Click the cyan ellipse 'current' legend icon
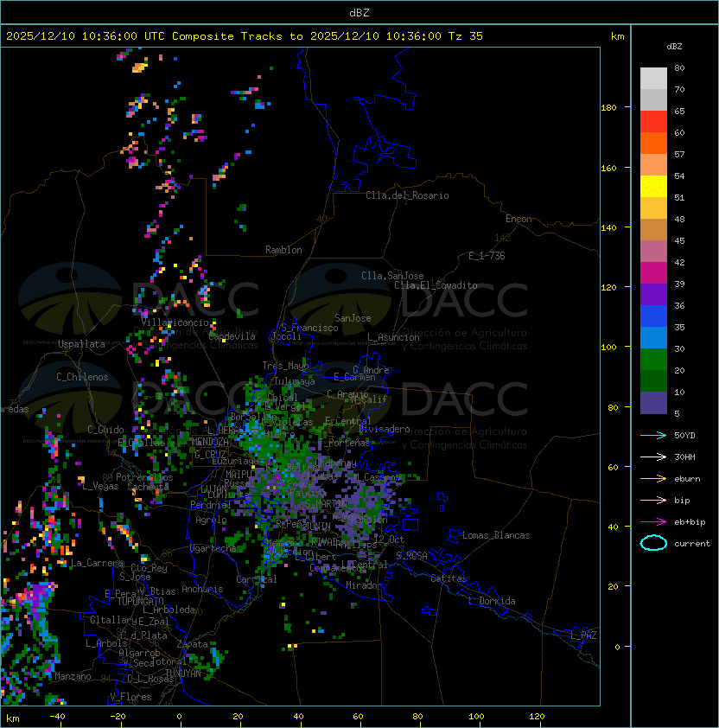The image size is (719, 728). pos(653,543)
